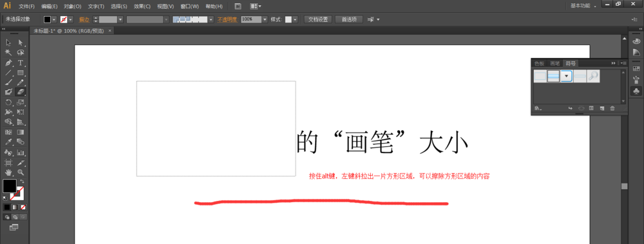This screenshot has width=644, height=244.
Task: Open the opacity percentage dropdown
Action: tap(265, 19)
